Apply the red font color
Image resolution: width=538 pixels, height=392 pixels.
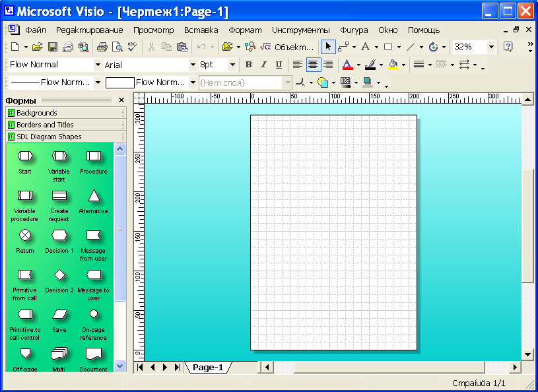347,65
